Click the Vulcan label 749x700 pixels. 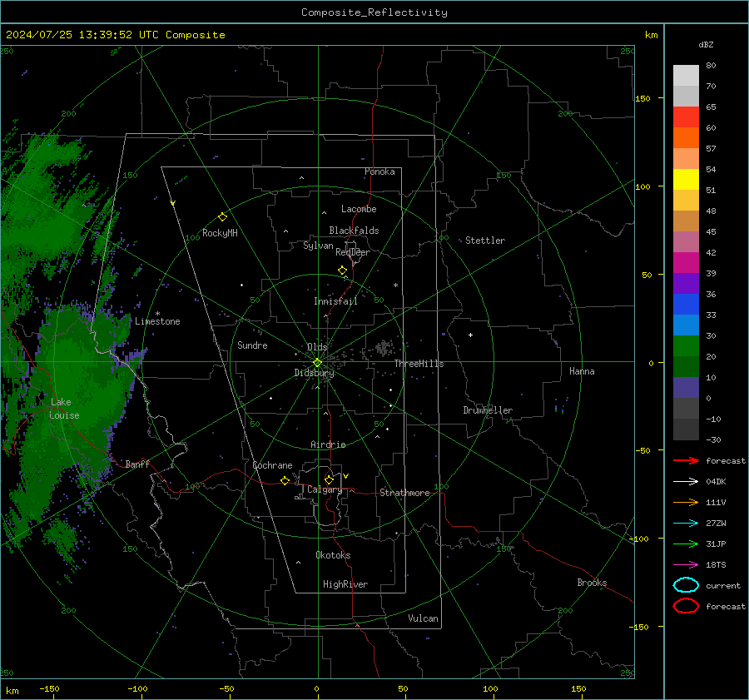pyautogui.click(x=423, y=618)
